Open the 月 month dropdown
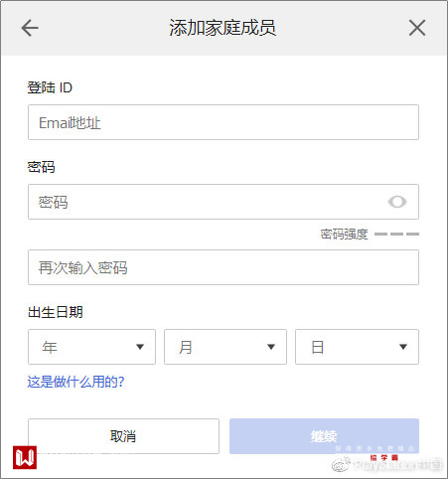 coord(225,347)
